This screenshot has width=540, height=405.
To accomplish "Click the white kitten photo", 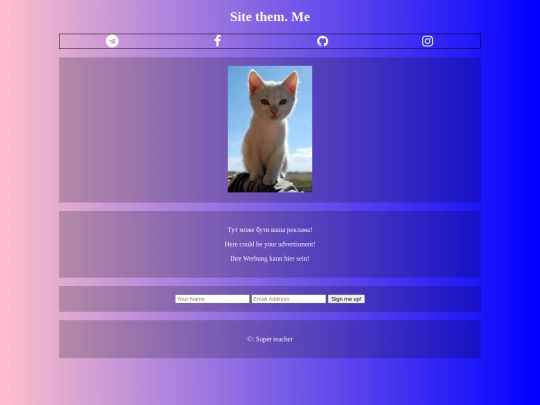I will tap(270, 129).
